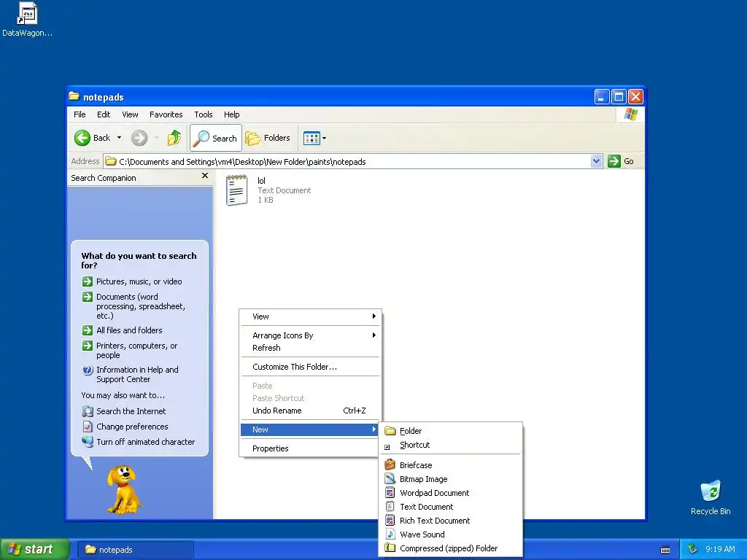This screenshot has width=747, height=560.
Task: Search for Pictures, music, or video
Action: point(132,281)
